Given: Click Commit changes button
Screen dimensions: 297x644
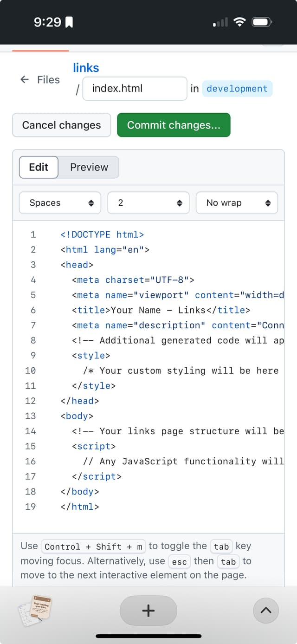Looking at the screenshot, I should click(174, 125).
